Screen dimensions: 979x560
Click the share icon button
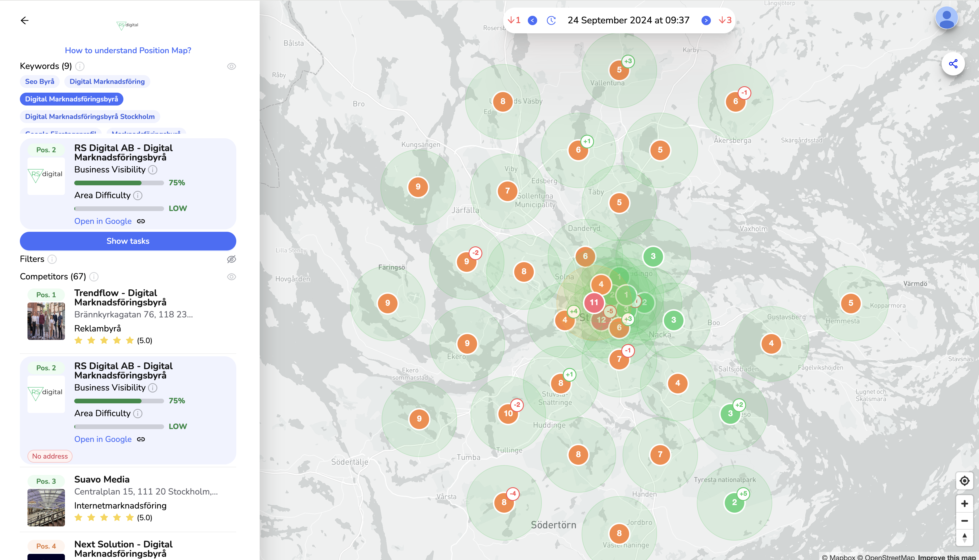point(953,64)
